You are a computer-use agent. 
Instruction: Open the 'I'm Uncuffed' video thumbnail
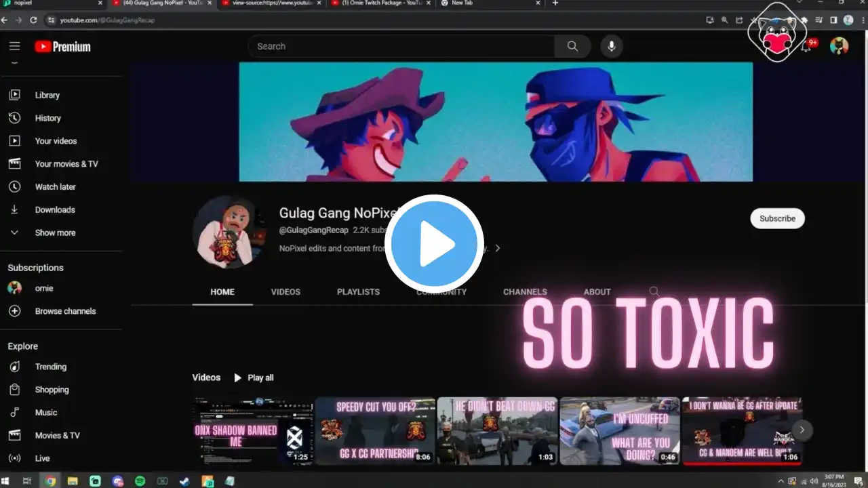pyautogui.click(x=620, y=430)
